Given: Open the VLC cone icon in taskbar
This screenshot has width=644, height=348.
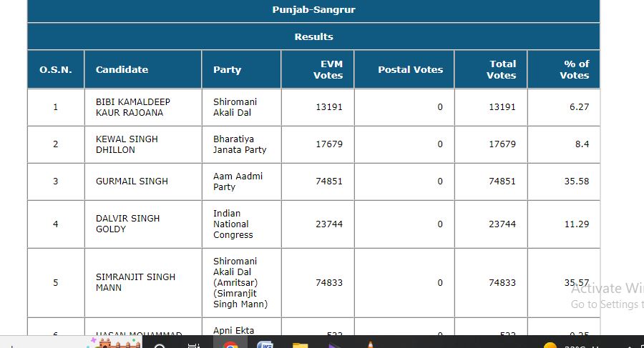Looking at the screenshot, I should pos(370,344).
